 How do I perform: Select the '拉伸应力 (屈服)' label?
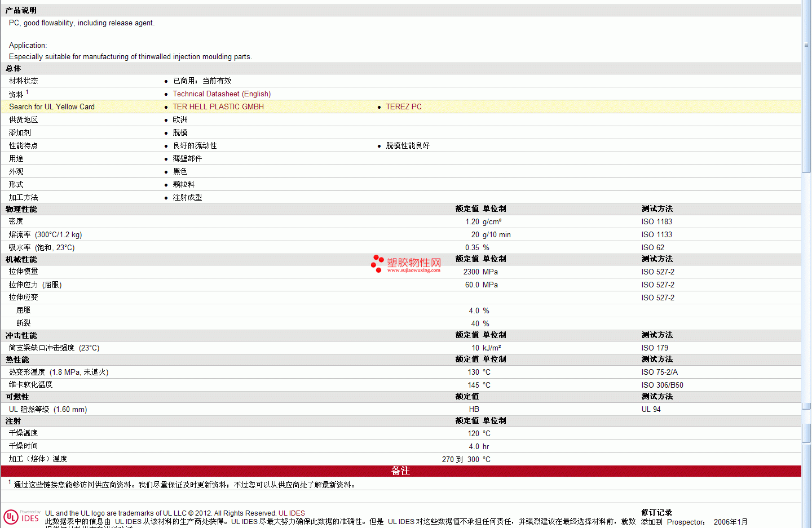pyautogui.click(x=35, y=285)
